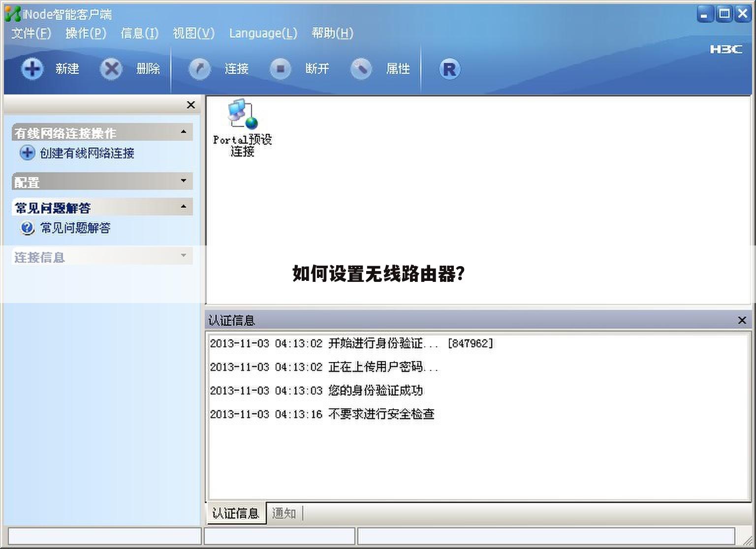
Task: Click the 新建 toolbar label
Action: coord(67,69)
